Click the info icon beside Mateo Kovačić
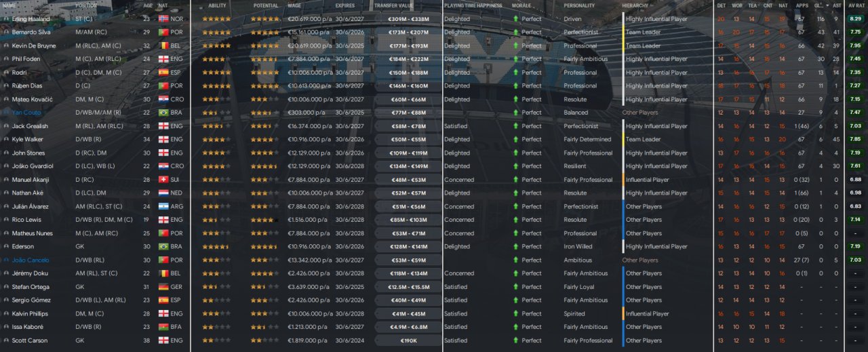 pos(6,99)
